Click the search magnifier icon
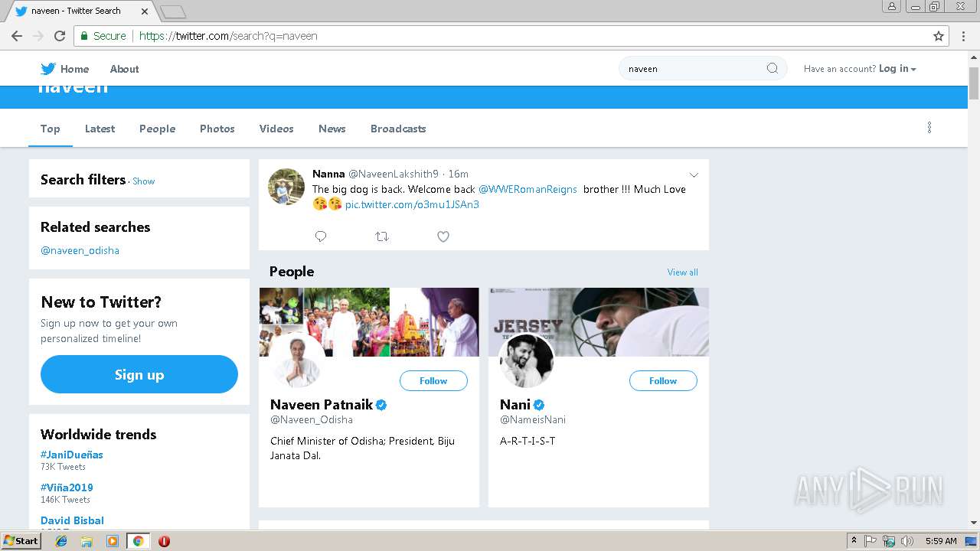This screenshot has height=551, width=980. pos(773,68)
